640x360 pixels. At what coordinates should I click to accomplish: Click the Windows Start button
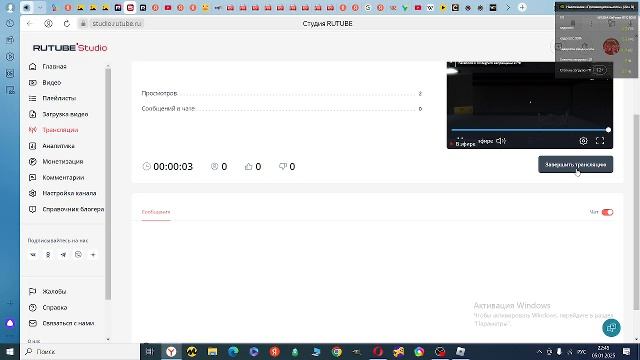pyautogui.click(x=10, y=351)
